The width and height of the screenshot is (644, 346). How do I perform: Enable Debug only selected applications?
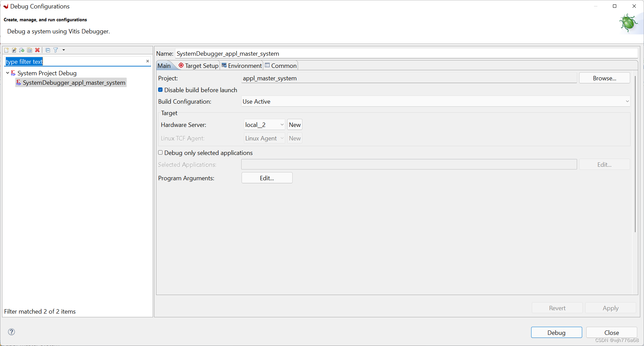coord(160,153)
